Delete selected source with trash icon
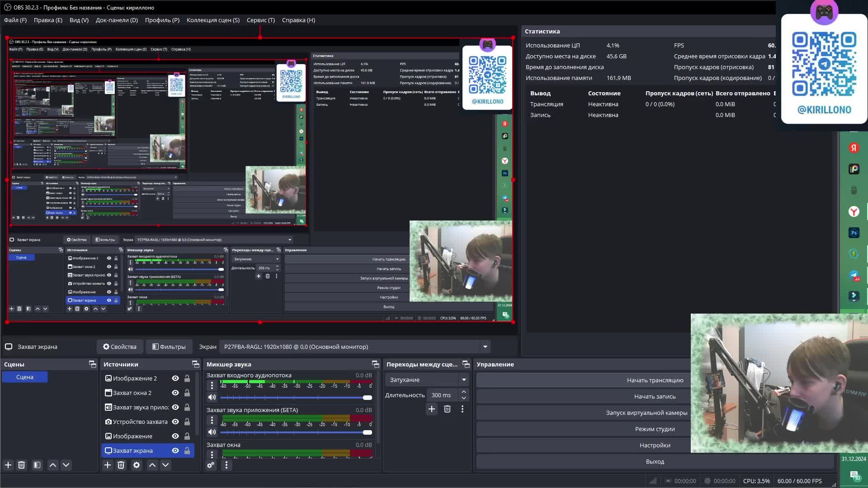This screenshot has width=868, height=488. 121,465
